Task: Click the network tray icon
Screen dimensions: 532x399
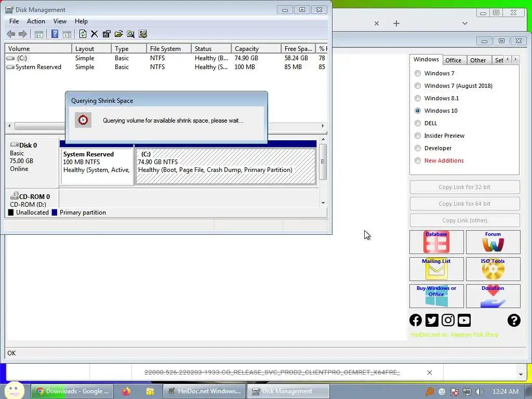Action: click(467, 392)
